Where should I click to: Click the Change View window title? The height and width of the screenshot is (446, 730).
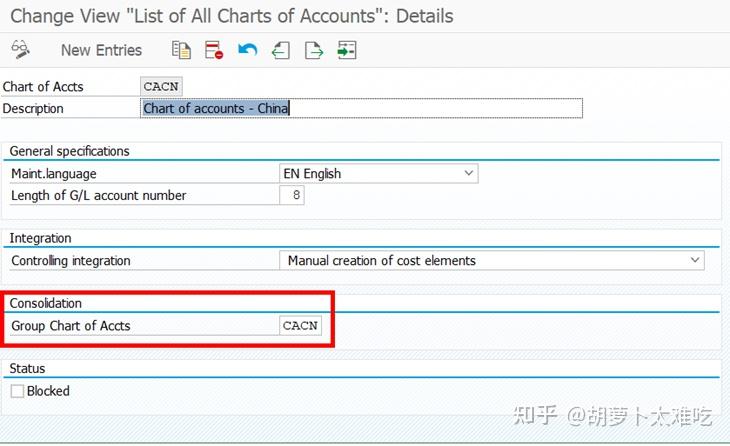tap(231, 17)
